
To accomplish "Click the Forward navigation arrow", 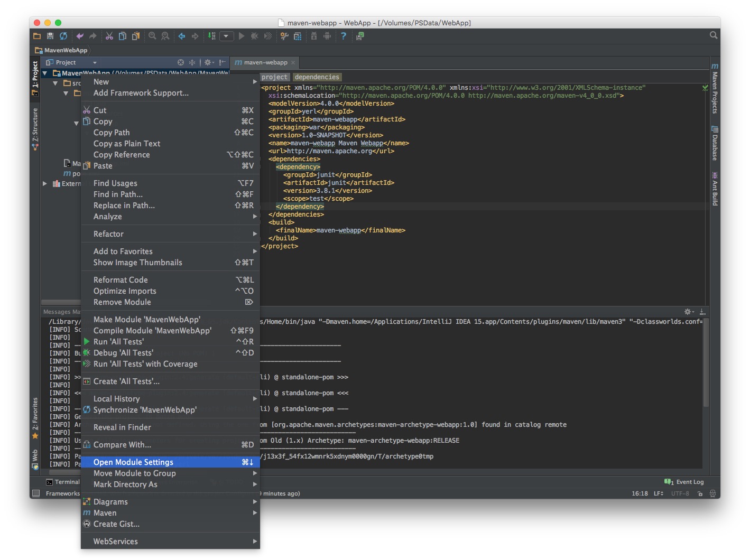I will pos(195,36).
